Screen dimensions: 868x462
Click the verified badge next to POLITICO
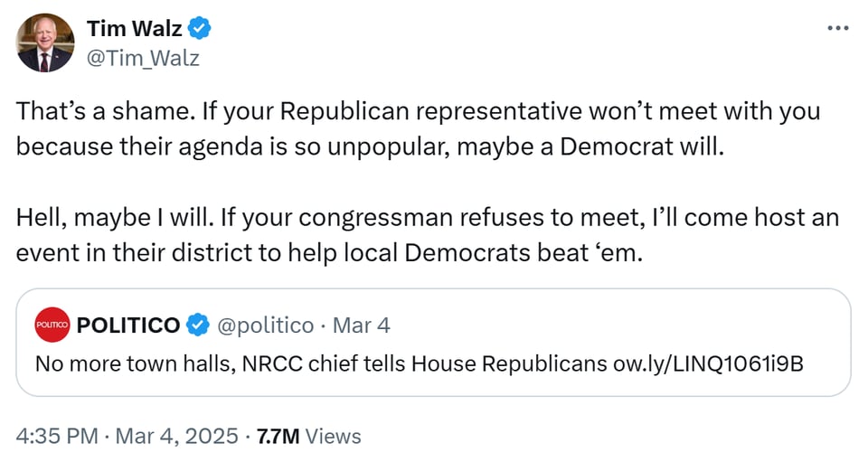pyautogui.click(x=198, y=325)
